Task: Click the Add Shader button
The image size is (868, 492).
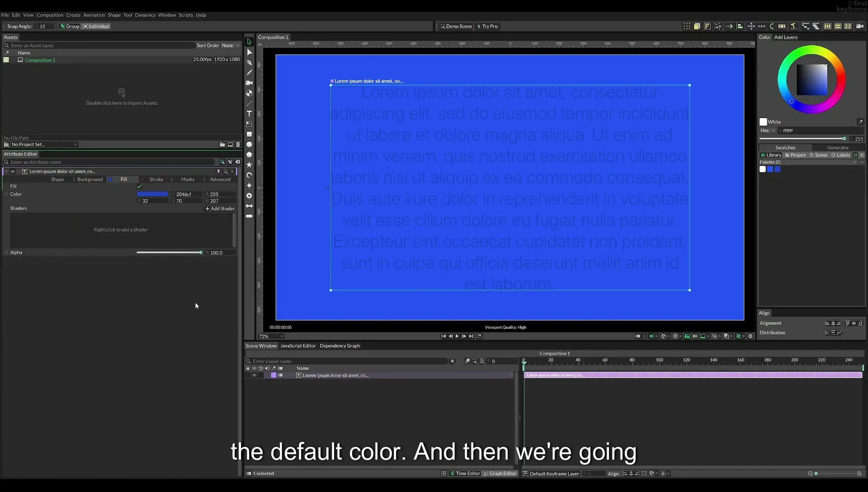Action: pyautogui.click(x=220, y=209)
